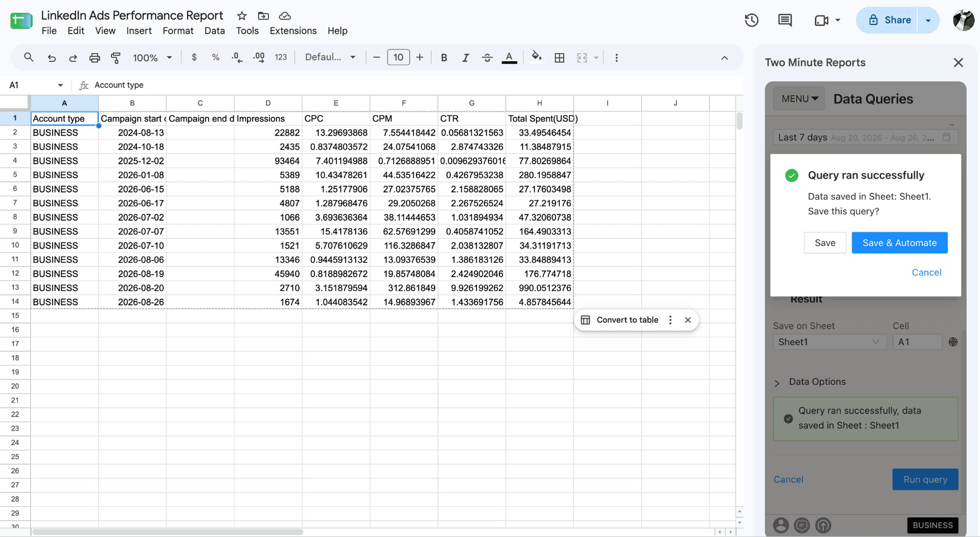
Task: Cancel the save query dialog
Action: 926,273
